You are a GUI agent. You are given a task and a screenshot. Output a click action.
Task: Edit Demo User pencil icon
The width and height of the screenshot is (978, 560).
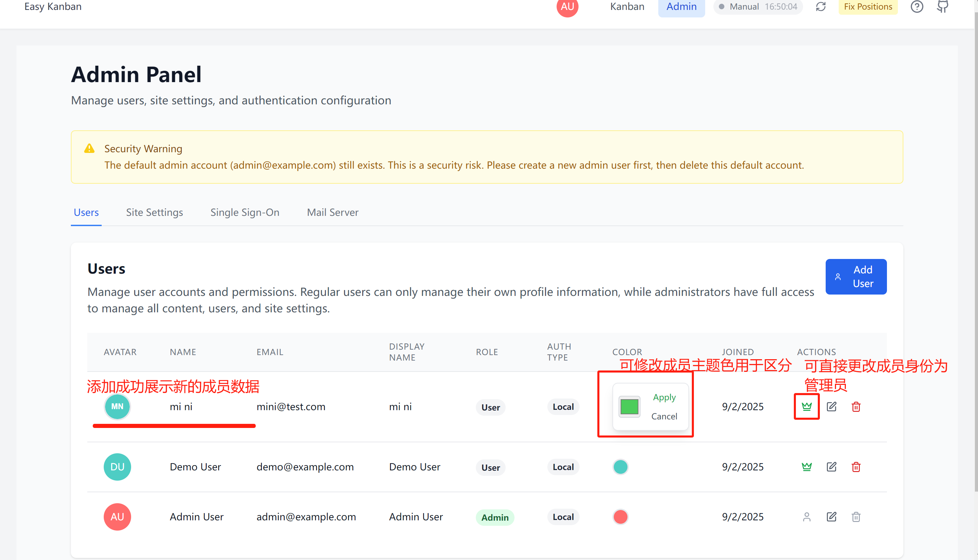(831, 467)
